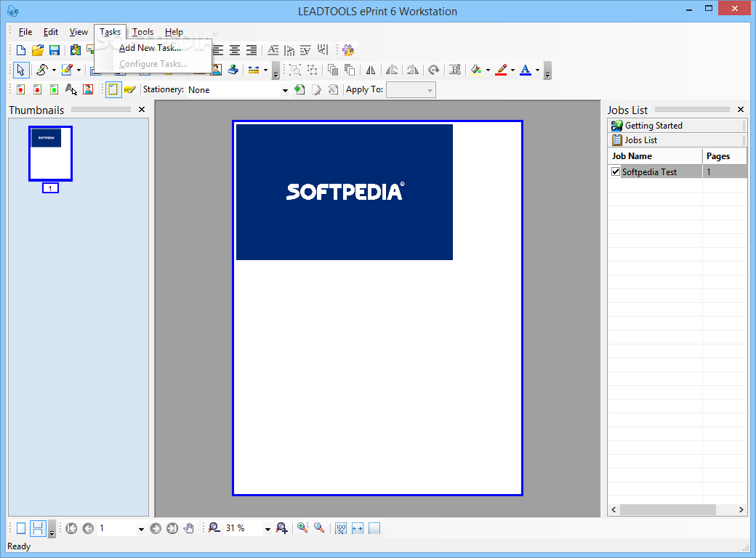Screen dimensions: 756x558
Task: Click the ruler measurement tool icon
Action: click(x=254, y=70)
